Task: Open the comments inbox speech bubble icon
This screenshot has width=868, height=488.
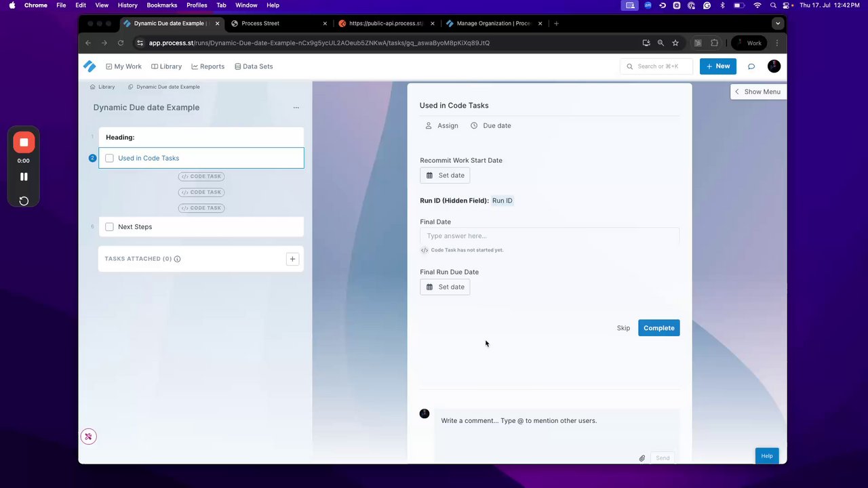Action: (x=751, y=66)
